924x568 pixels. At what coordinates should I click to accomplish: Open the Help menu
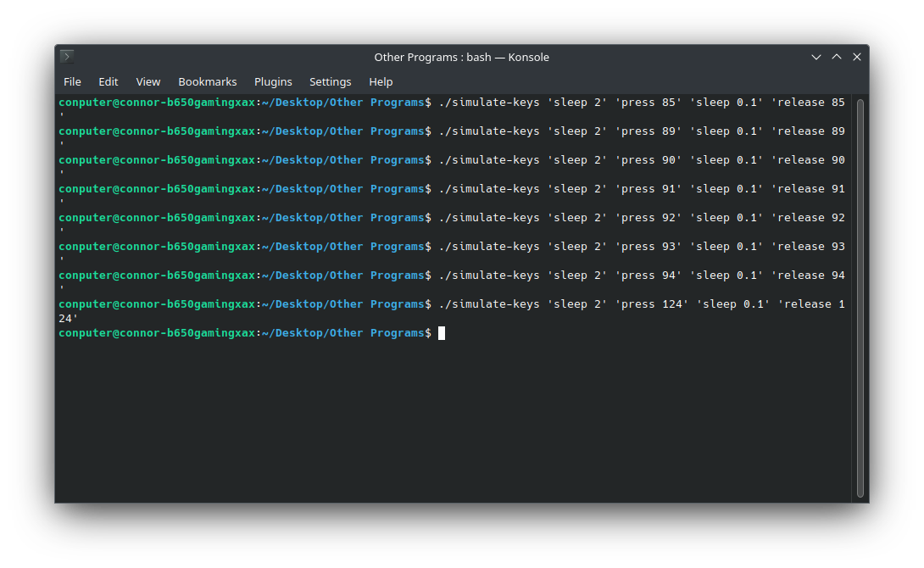coord(381,82)
